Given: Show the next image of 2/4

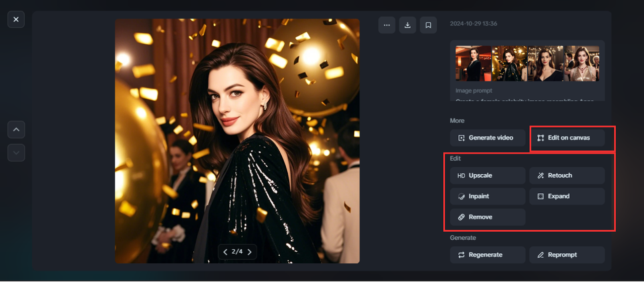Looking at the screenshot, I should coord(249,252).
